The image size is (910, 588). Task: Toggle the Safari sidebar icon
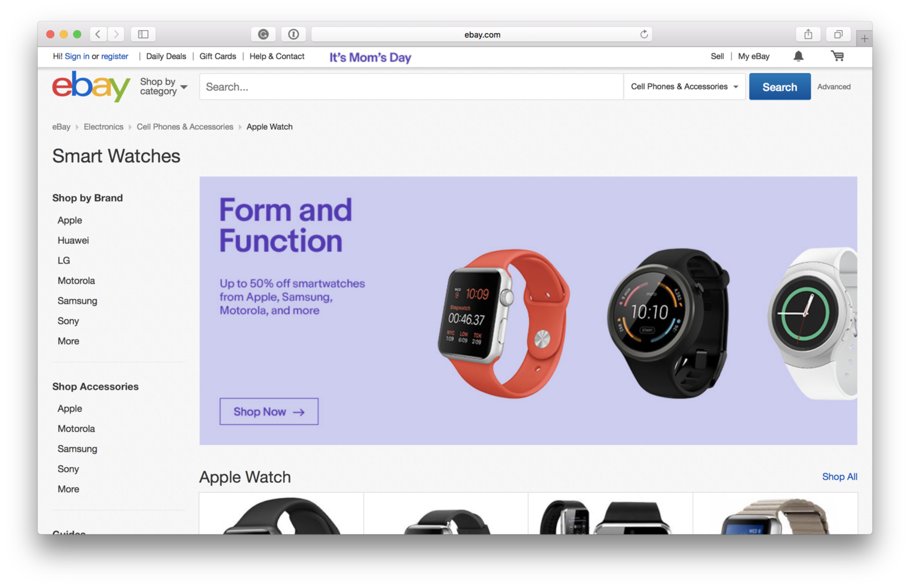point(143,34)
